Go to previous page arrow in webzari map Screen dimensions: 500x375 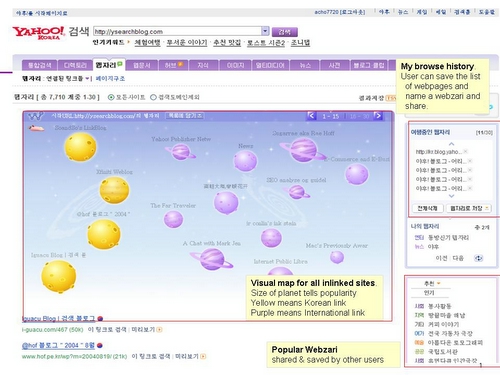coord(311,116)
